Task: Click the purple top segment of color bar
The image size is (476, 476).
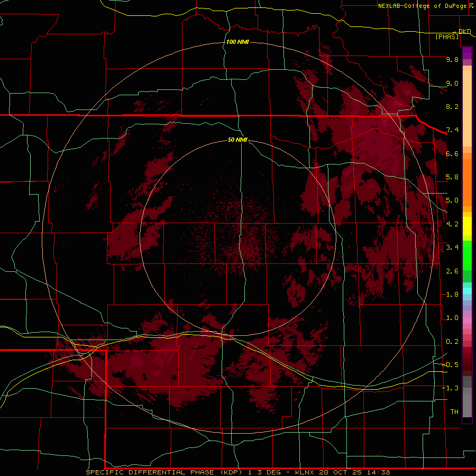Action: (x=467, y=52)
